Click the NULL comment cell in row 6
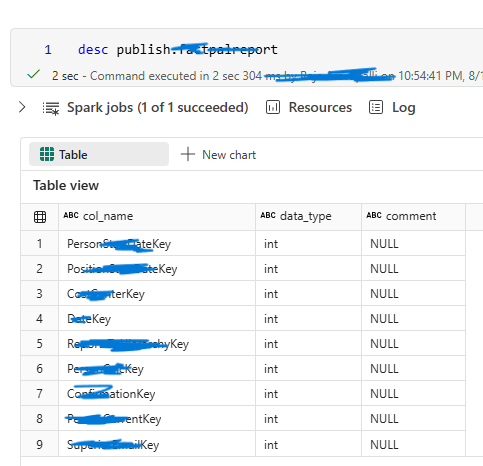This screenshot has height=466, width=483. (x=413, y=369)
